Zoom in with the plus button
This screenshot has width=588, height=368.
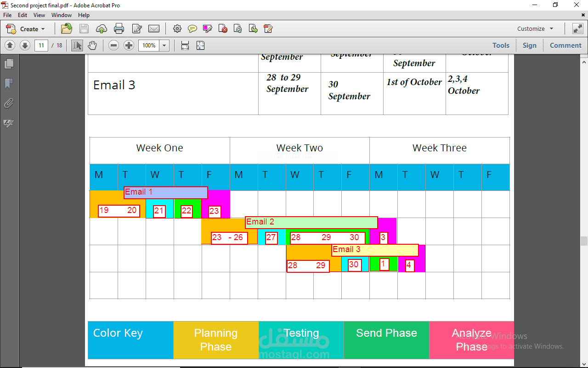(129, 45)
